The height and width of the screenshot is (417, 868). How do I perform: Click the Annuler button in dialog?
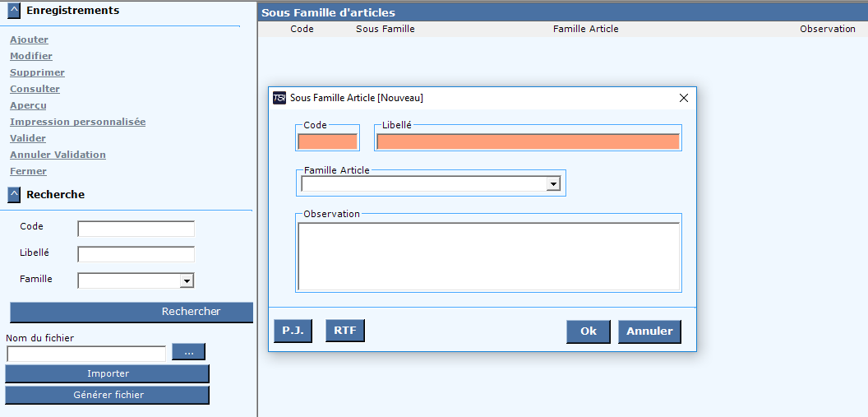649,331
